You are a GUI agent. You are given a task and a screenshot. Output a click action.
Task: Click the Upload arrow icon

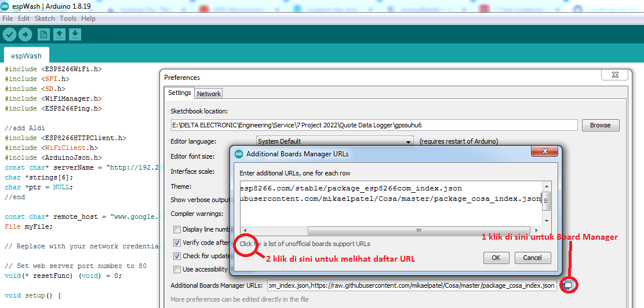click(x=25, y=35)
